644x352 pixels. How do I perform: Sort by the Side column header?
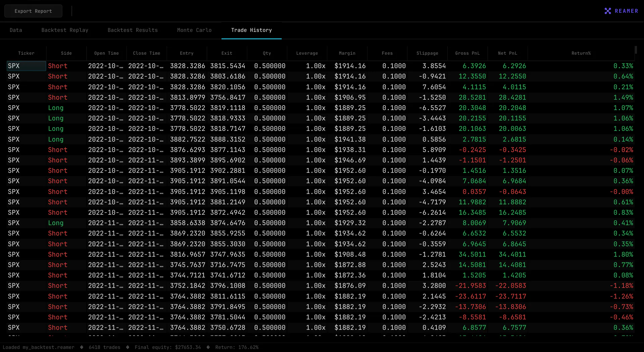[x=66, y=53]
